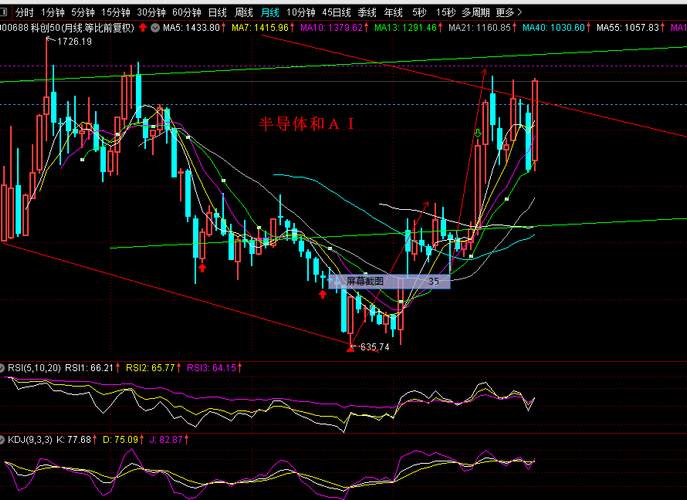This screenshot has height=500, width=687.
Task: Select the 周线 period tab
Action: [x=244, y=12]
